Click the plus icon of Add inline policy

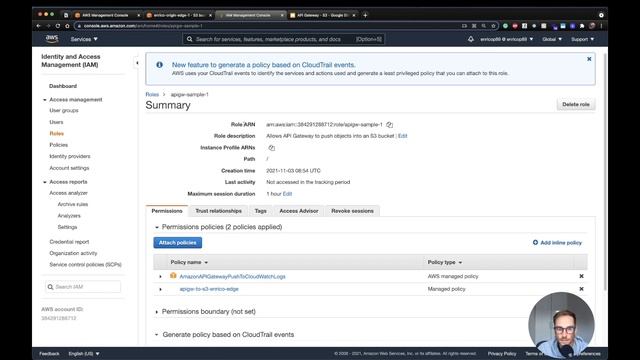click(535, 242)
